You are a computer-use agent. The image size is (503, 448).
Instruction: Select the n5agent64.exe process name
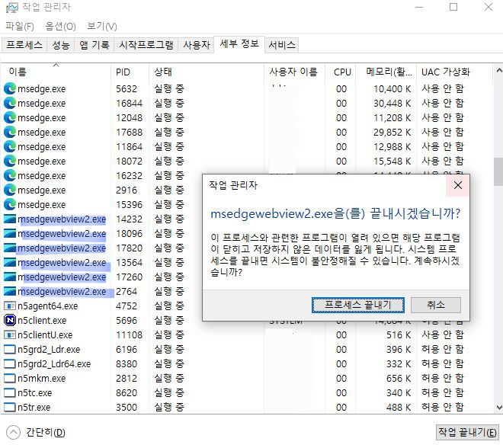(x=48, y=306)
